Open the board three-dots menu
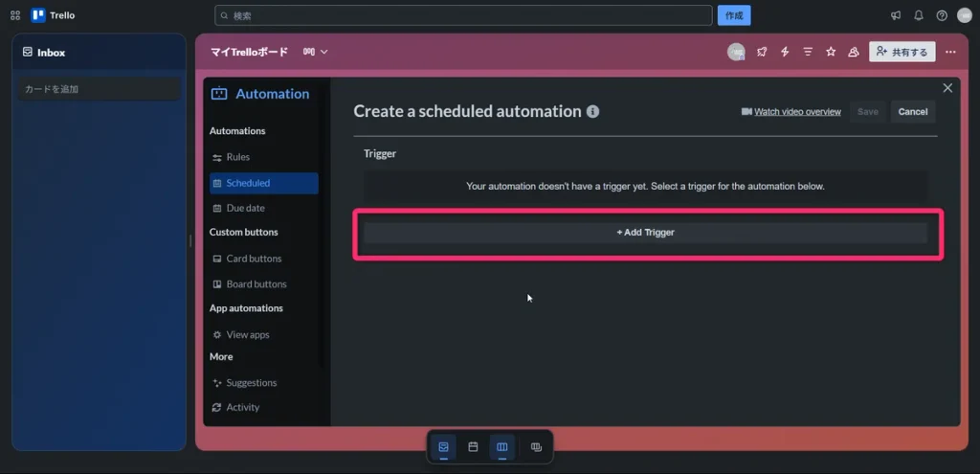 (x=950, y=52)
